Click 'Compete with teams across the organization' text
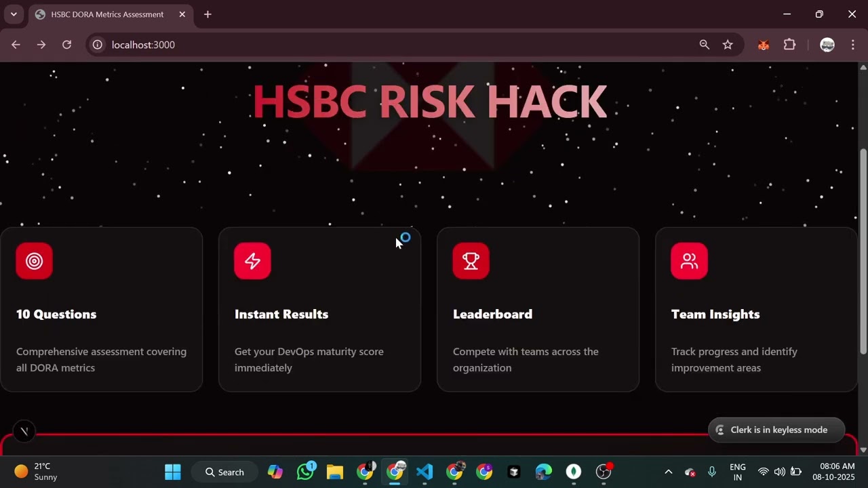Image resolution: width=868 pixels, height=488 pixels. click(x=526, y=360)
